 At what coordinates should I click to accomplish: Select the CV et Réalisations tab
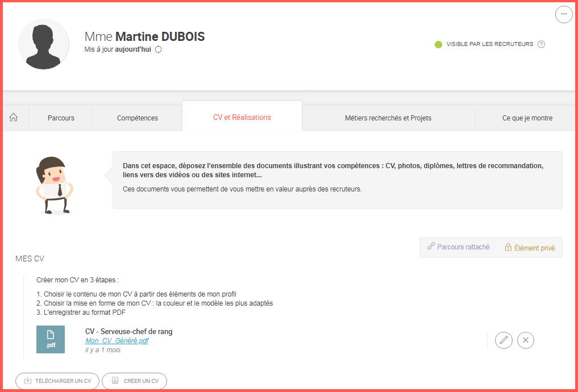click(242, 117)
